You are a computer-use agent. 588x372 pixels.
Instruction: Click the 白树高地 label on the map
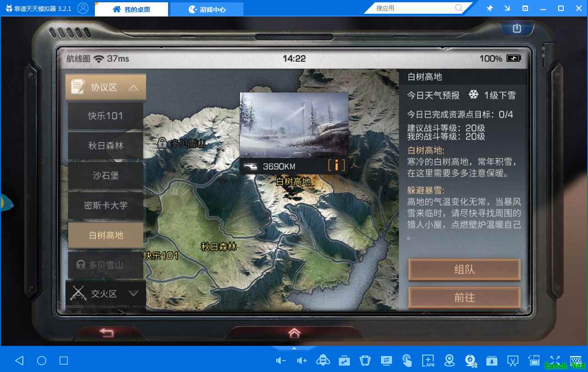(x=293, y=182)
